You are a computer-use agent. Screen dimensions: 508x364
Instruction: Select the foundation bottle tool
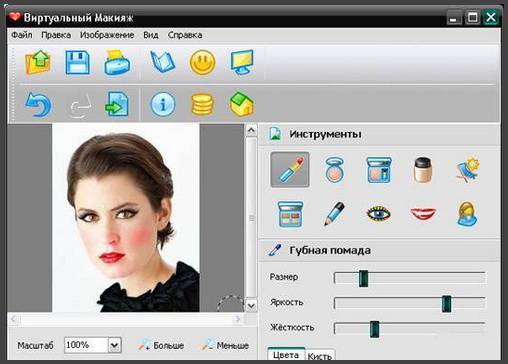[x=423, y=170]
